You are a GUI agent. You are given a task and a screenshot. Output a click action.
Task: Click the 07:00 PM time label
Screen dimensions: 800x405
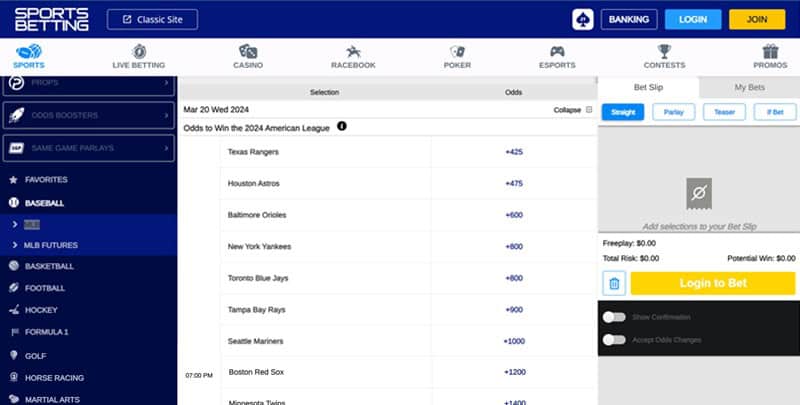[x=199, y=375]
